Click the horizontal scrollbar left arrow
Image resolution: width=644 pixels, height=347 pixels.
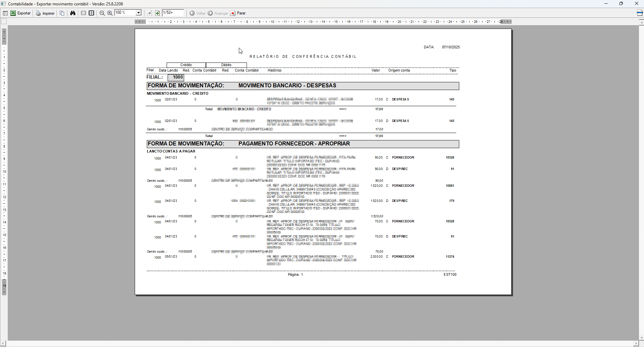click(x=3, y=344)
